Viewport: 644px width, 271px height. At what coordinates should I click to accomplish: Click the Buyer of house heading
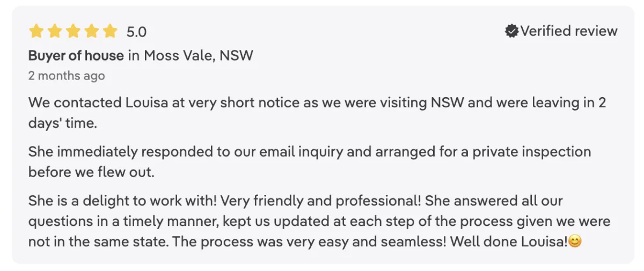(76, 55)
